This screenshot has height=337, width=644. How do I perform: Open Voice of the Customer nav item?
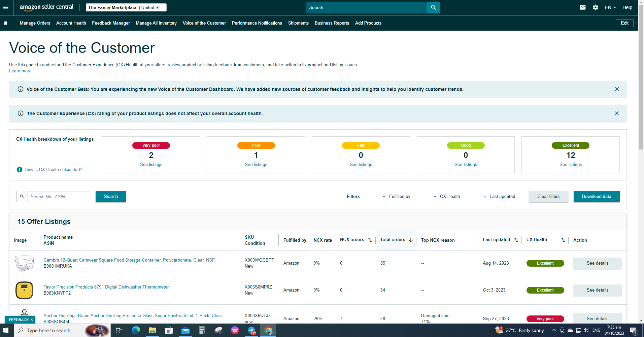204,23
